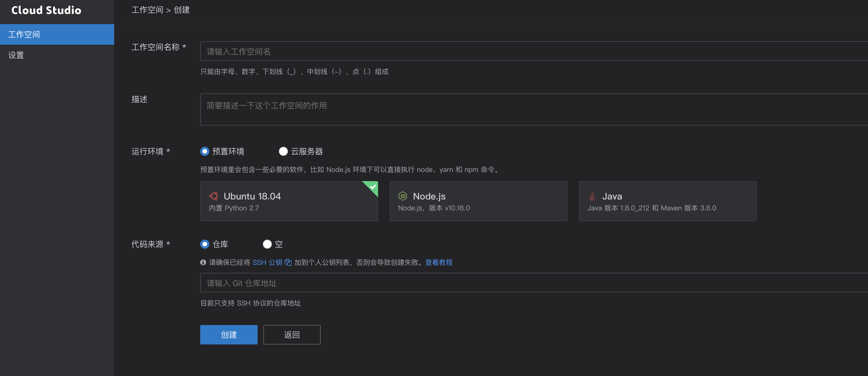Click the Java and Maven version text
The height and width of the screenshot is (376, 868).
[x=652, y=208]
